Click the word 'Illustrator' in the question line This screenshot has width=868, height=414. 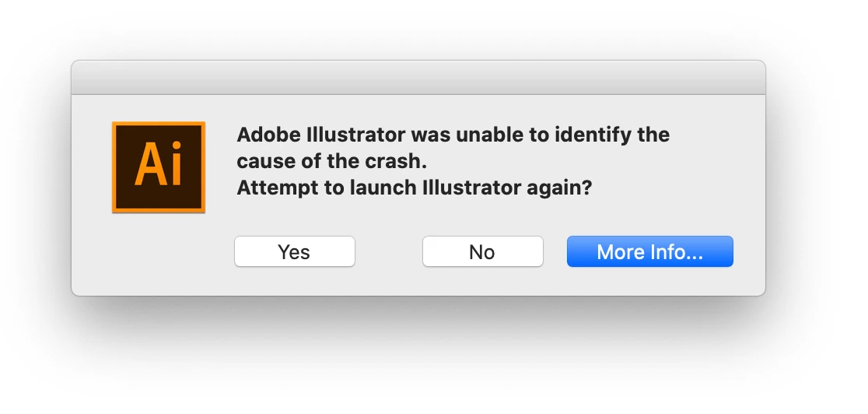tap(471, 188)
